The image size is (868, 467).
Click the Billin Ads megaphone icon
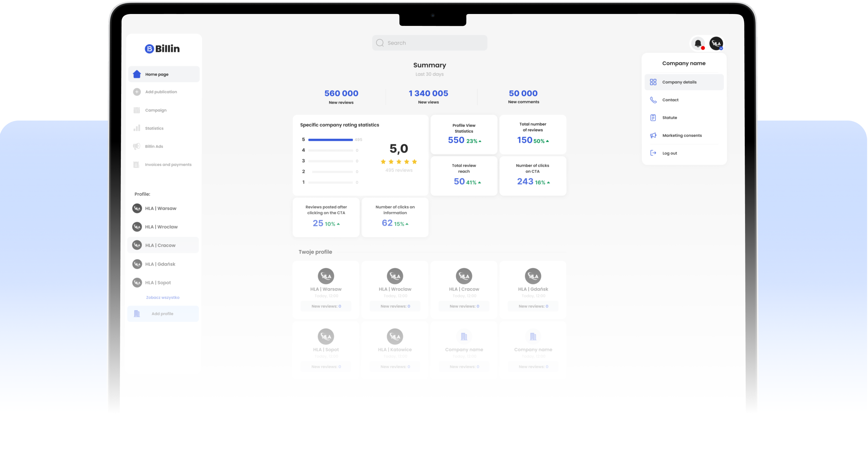(x=136, y=146)
